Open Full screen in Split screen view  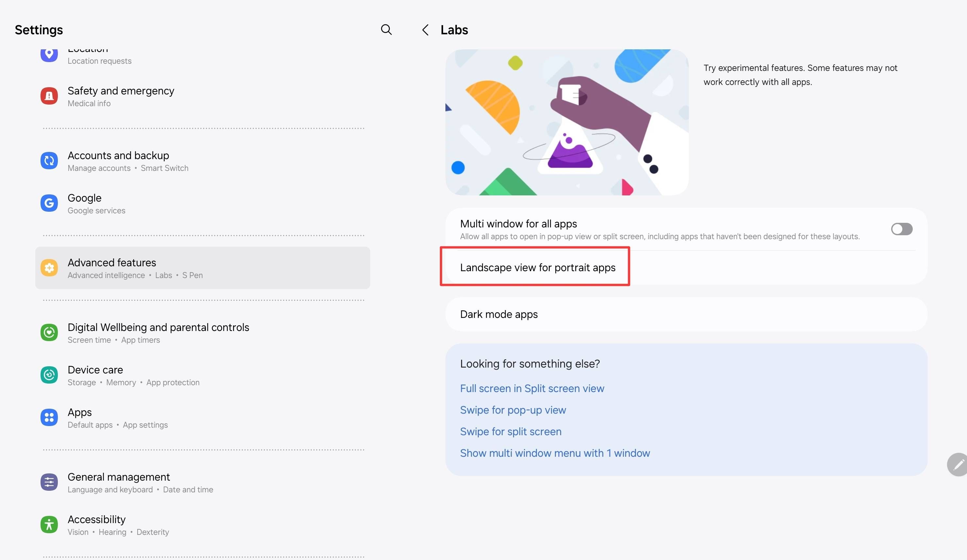[x=532, y=388]
